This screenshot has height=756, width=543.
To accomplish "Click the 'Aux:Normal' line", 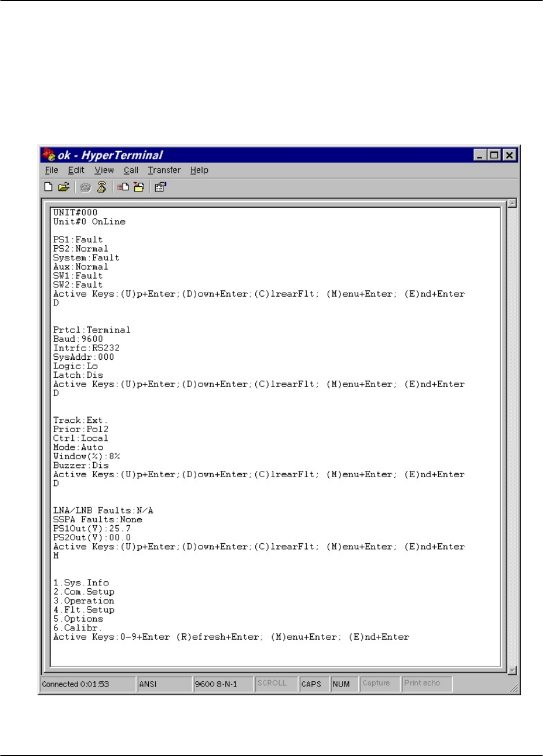I will coord(80,267).
